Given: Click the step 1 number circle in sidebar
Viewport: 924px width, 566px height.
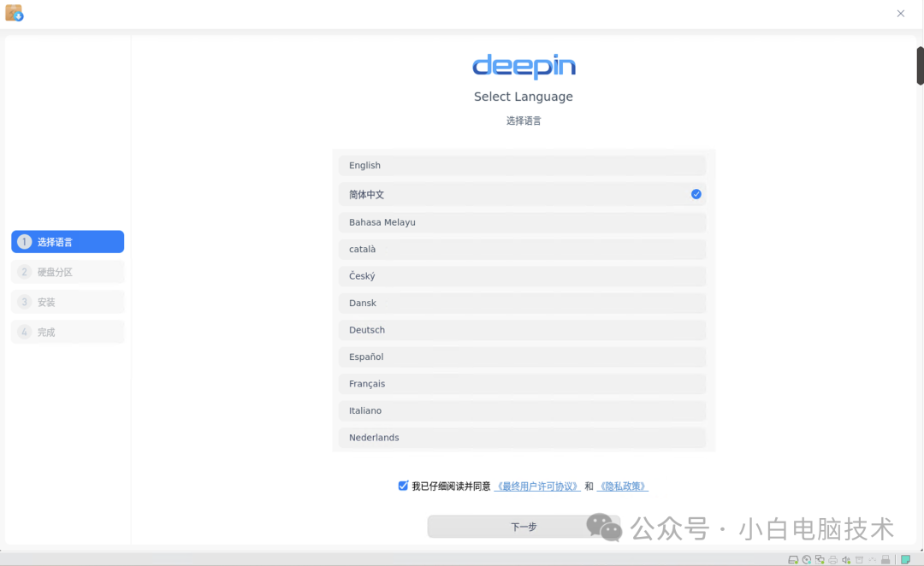Looking at the screenshot, I should pyautogui.click(x=24, y=241).
